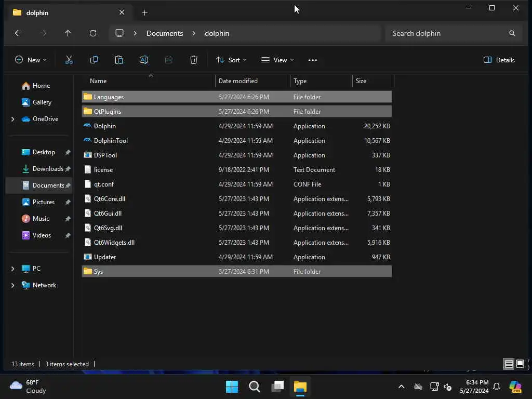Open the Sort dropdown menu
This screenshot has height=399, width=532.
(x=231, y=60)
